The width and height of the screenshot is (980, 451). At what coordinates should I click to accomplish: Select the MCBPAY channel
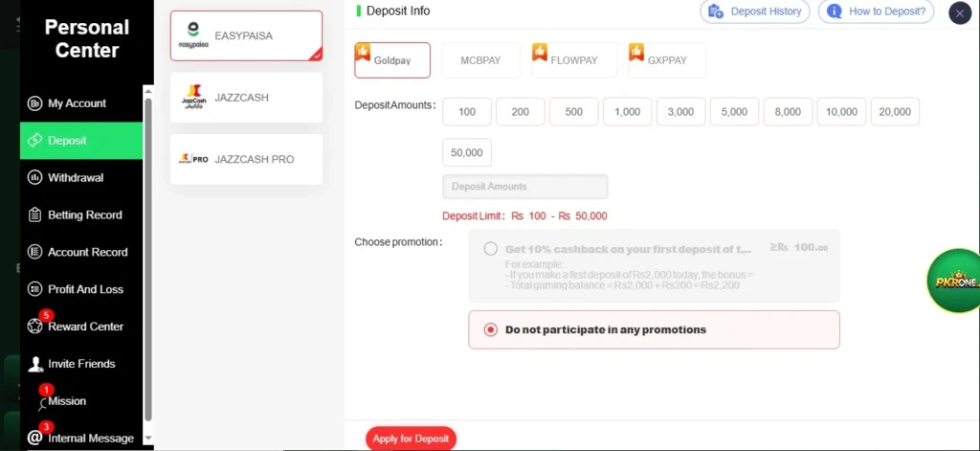tap(480, 60)
